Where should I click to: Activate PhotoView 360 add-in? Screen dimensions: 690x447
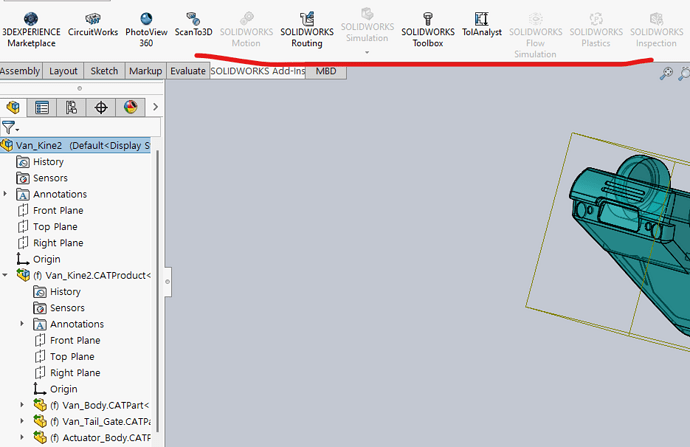coord(146,30)
